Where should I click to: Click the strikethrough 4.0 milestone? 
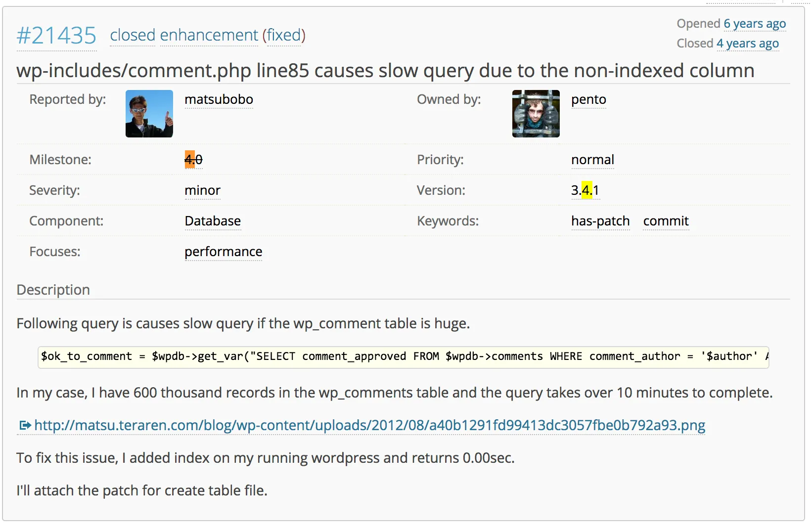[193, 160]
